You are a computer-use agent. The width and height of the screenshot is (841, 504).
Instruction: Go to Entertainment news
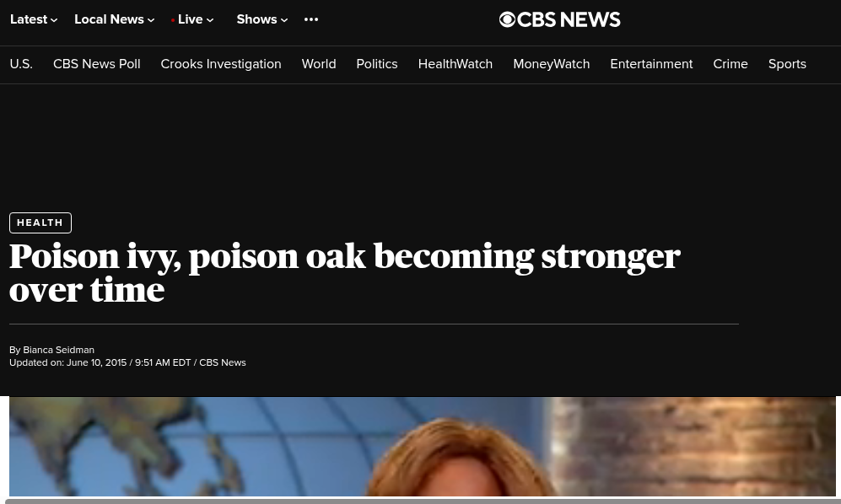pyautogui.click(x=651, y=64)
